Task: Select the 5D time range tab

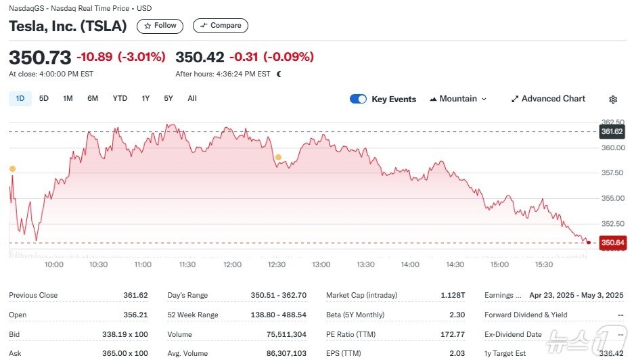Action: tap(44, 98)
